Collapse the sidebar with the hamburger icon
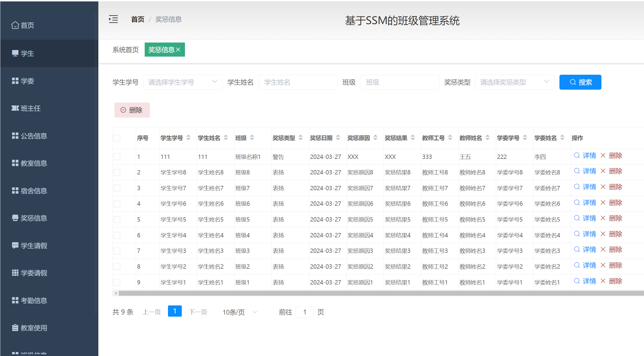Screen dimensions: 644x356 (113, 19)
